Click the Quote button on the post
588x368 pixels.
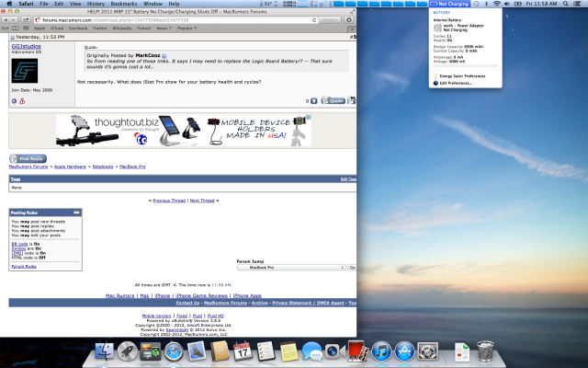coord(334,100)
